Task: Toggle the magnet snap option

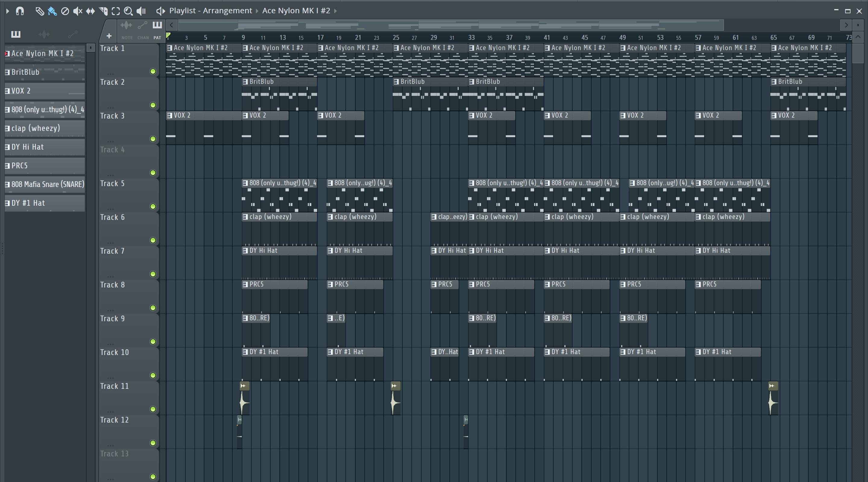Action: [x=20, y=11]
